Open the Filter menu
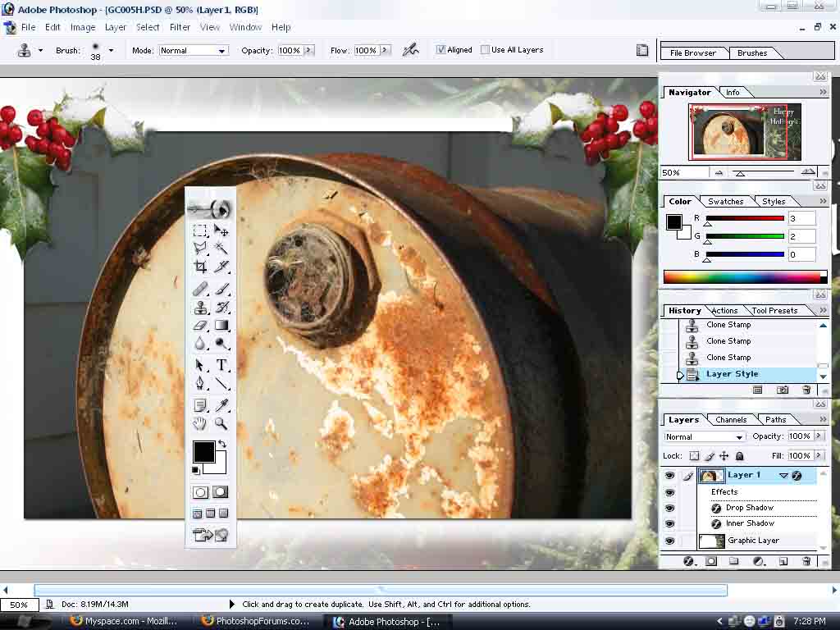 pyautogui.click(x=180, y=27)
